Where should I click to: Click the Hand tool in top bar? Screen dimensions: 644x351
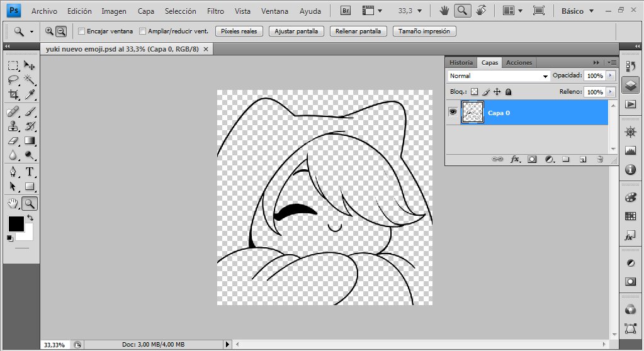coord(444,11)
